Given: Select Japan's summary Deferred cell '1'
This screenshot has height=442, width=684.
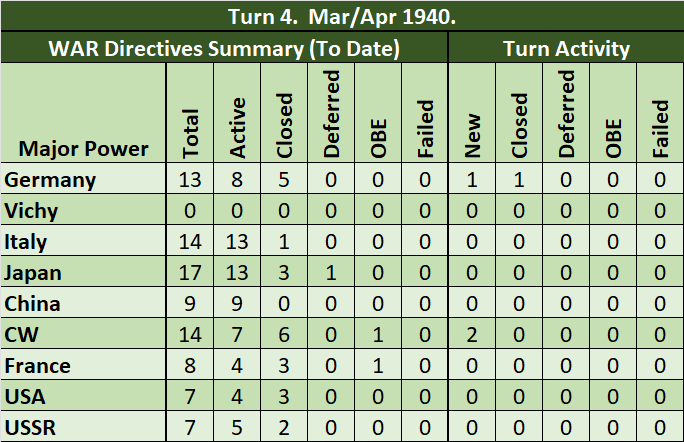Looking at the screenshot, I should (331, 273).
